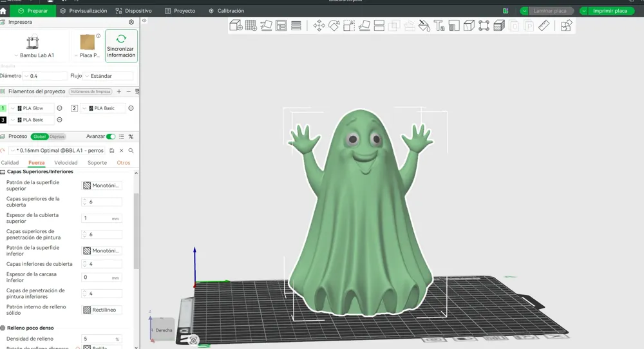Image resolution: width=644 pixels, height=349 pixels.
Task: Select the Move tool
Action: [319, 26]
